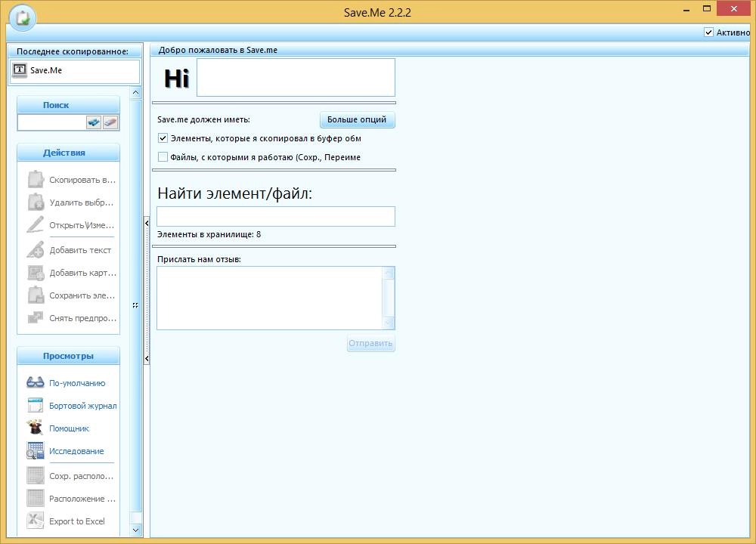
Task: Click the search go icon in Поиск
Action: tap(94, 122)
